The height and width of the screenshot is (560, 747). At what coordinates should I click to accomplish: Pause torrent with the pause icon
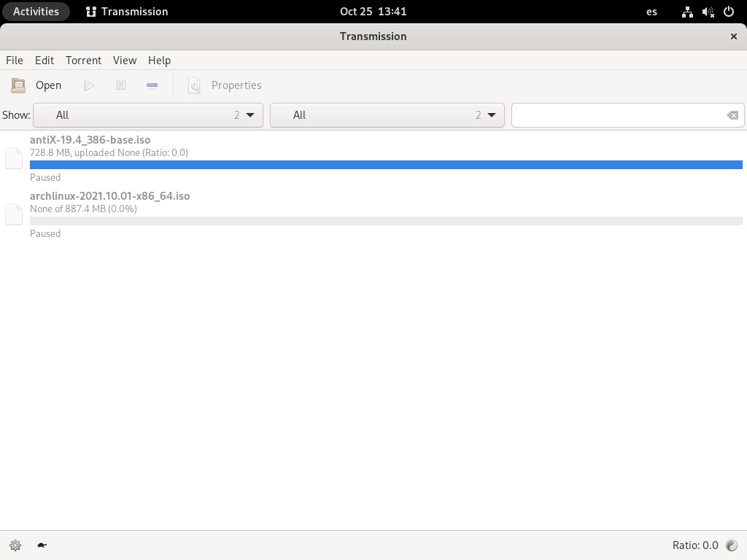pyautogui.click(x=121, y=85)
